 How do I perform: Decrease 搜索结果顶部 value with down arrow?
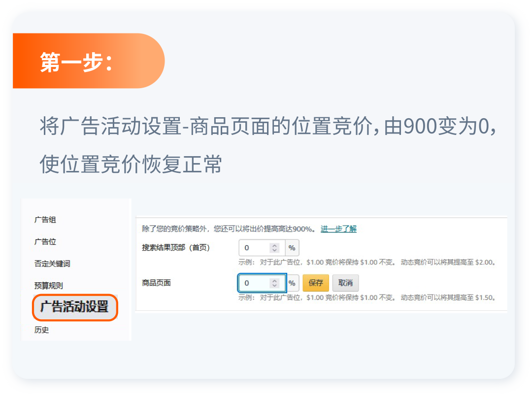coord(274,250)
